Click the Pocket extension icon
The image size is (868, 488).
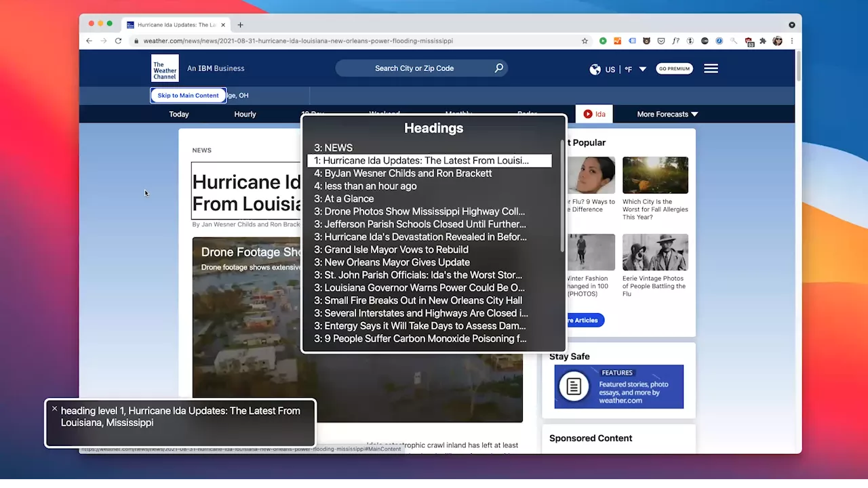coord(661,41)
